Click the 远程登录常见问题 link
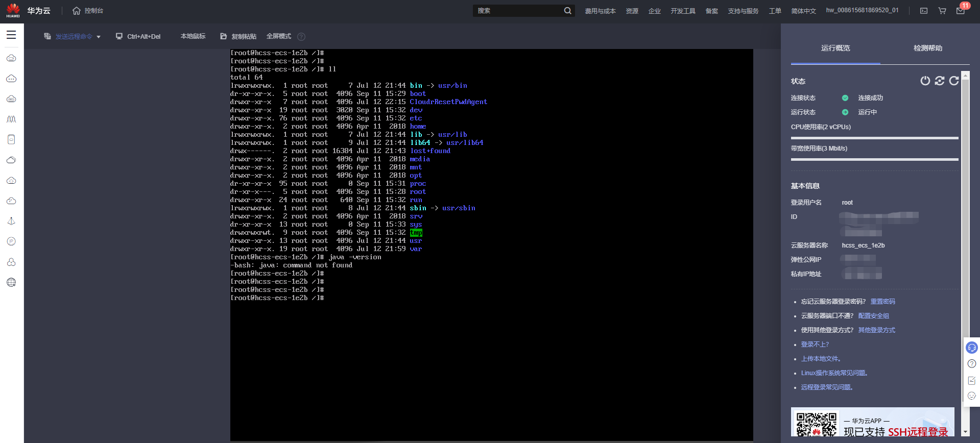Viewport: 980px width, 443px height. tap(827, 387)
